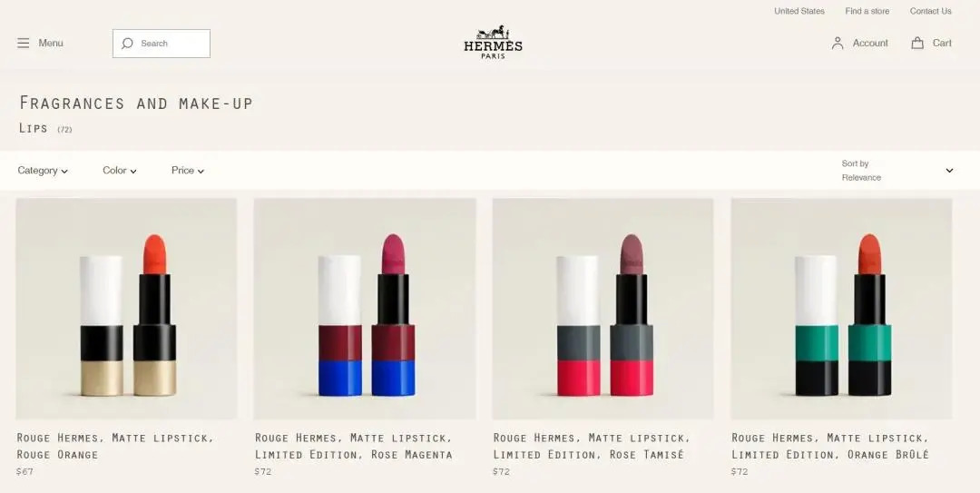Click the Hermès Paris carriage logo
980x493 pixels.
pyautogui.click(x=493, y=42)
